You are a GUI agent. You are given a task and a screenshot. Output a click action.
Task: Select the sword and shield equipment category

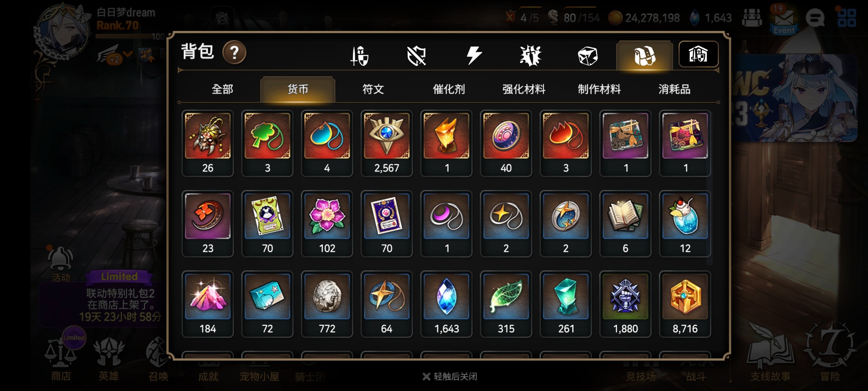(x=359, y=56)
